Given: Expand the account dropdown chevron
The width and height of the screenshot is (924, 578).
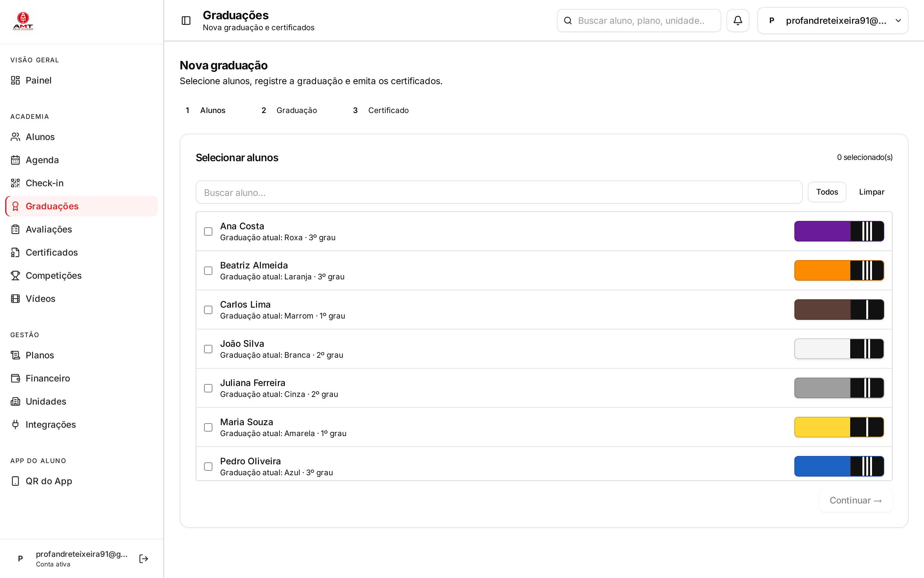Looking at the screenshot, I should [898, 21].
